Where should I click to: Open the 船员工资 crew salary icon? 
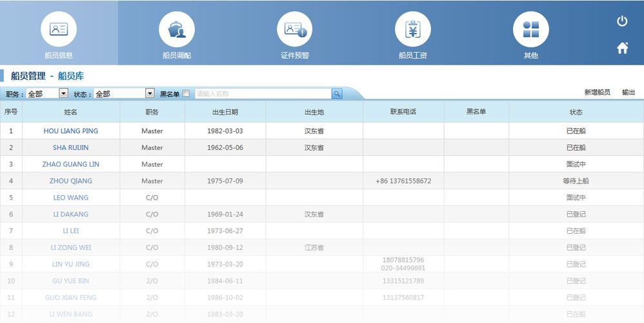(413, 29)
